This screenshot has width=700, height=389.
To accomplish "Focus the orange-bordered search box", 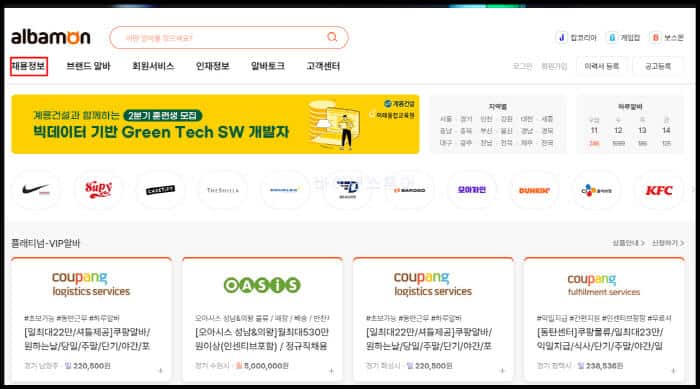I will pyautogui.click(x=229, y=38).
